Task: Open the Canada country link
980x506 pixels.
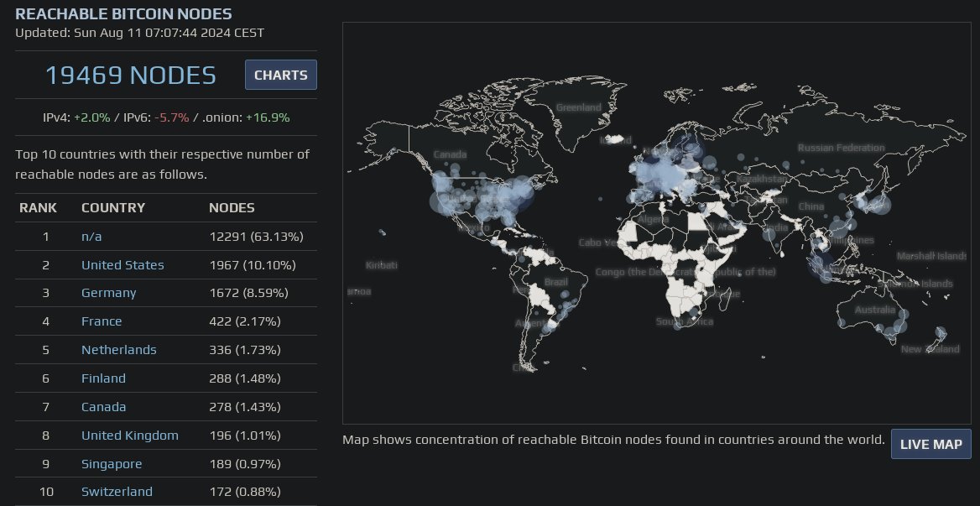Action: [104, 407]
